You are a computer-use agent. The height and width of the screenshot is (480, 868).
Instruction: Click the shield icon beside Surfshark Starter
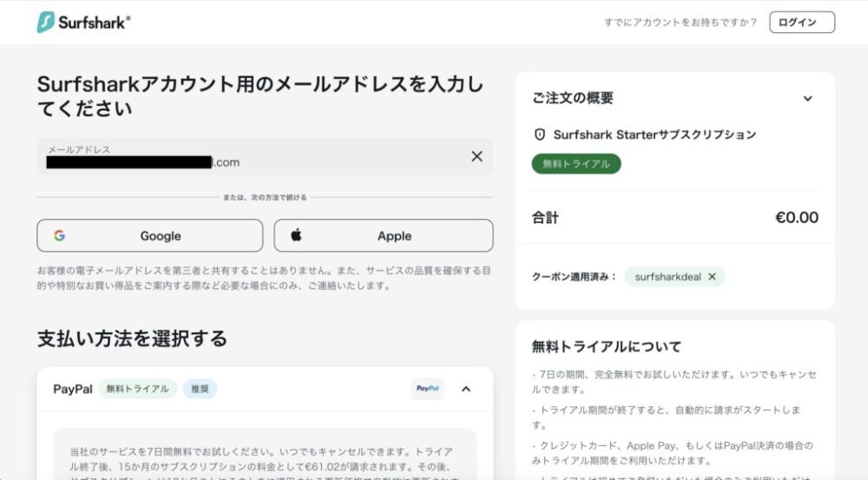click(x=540, y=135)
